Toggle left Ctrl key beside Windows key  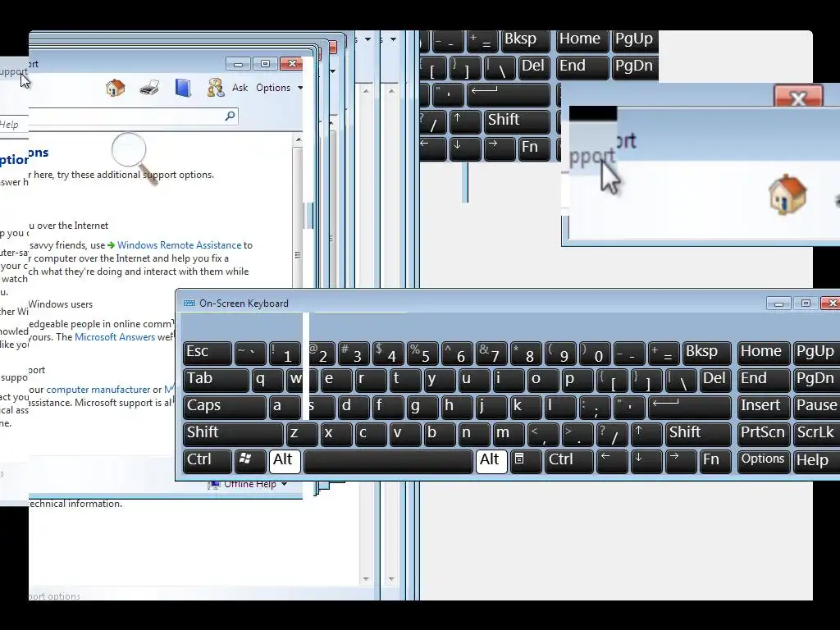point(207,460)
